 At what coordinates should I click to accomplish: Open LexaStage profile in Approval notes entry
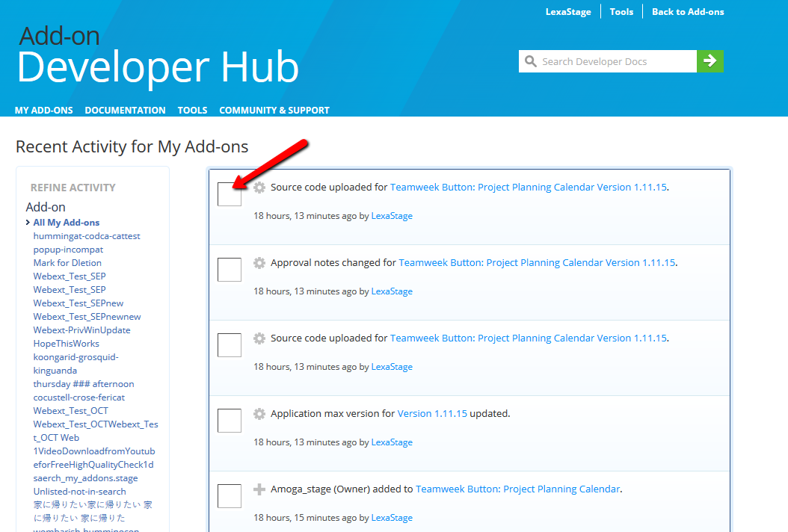pos(392,291)
